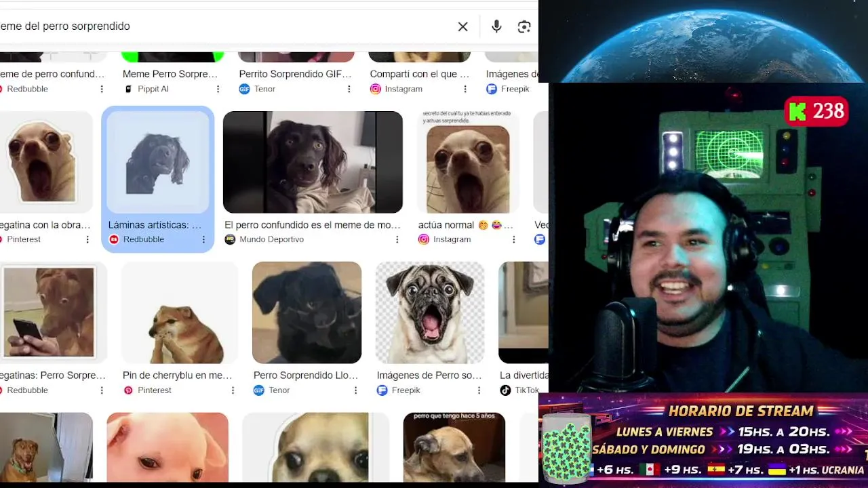The image size is (868, 488).
Task: Open the surprised pug Freepik image
Action: (430, 312)
